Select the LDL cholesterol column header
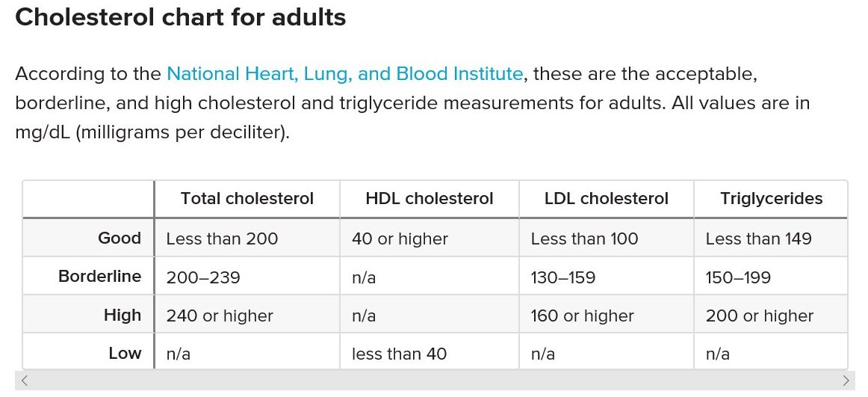Image resolution: width=868 pixels, height=397 pixels. [607, 199]
